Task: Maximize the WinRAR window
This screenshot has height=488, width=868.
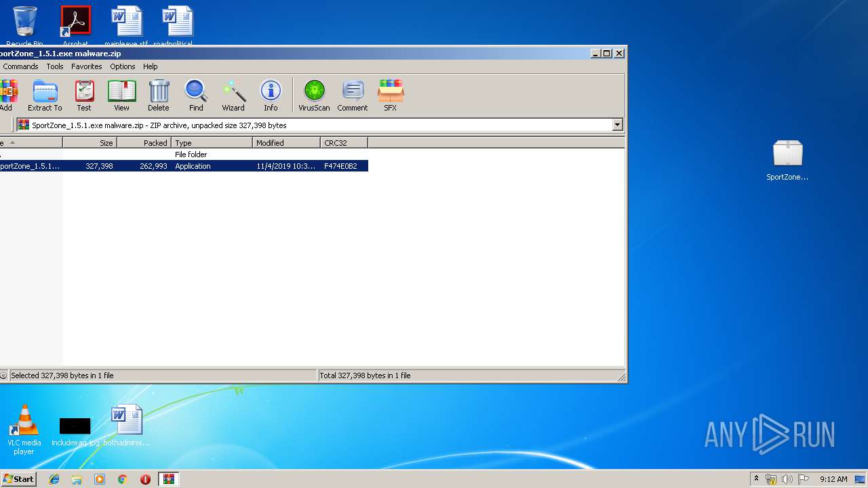Action: click(x=607, y=54)
